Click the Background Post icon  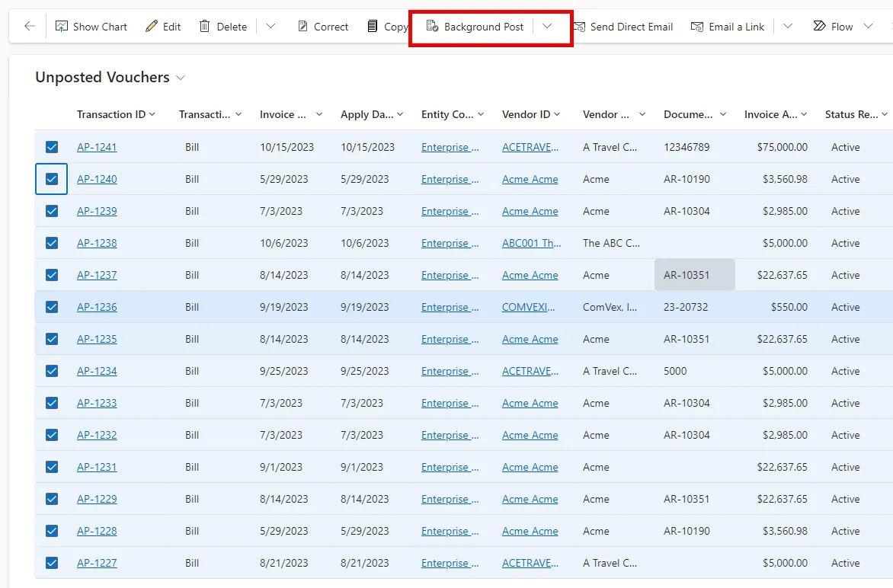tap(432, 26)
